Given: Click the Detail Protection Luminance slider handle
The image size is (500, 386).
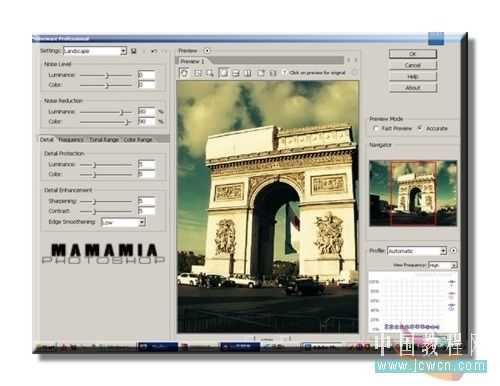Looking at the screenshot, I should tap(94, 165).
